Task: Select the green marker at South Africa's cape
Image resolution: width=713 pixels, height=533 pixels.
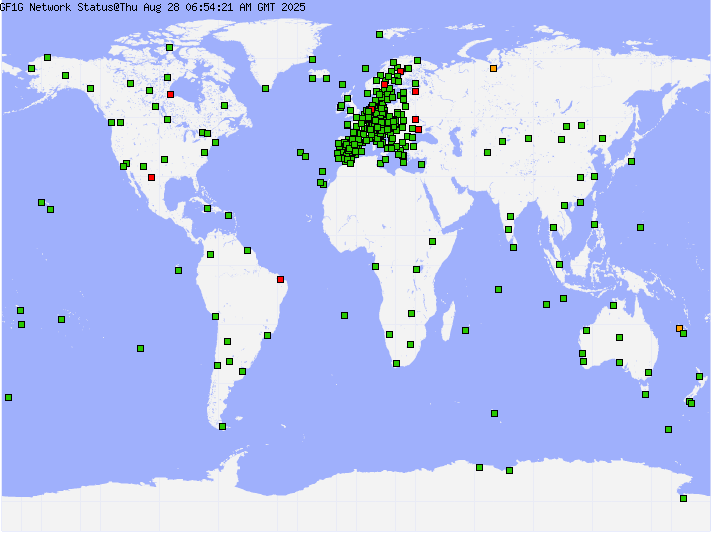Action: pyautogui.click(x=397, y=363)
